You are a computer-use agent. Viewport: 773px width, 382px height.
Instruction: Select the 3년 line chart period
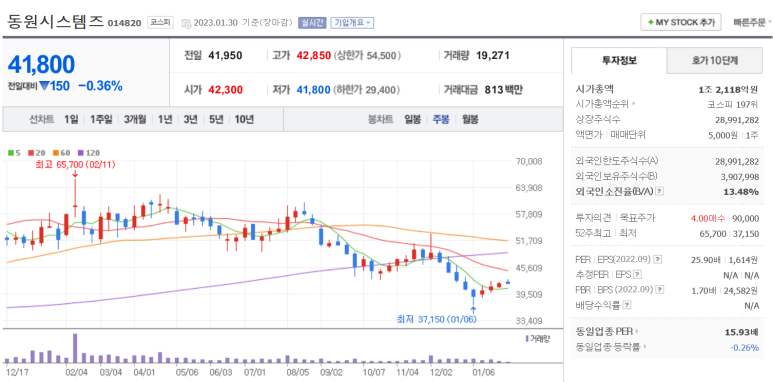190,119
